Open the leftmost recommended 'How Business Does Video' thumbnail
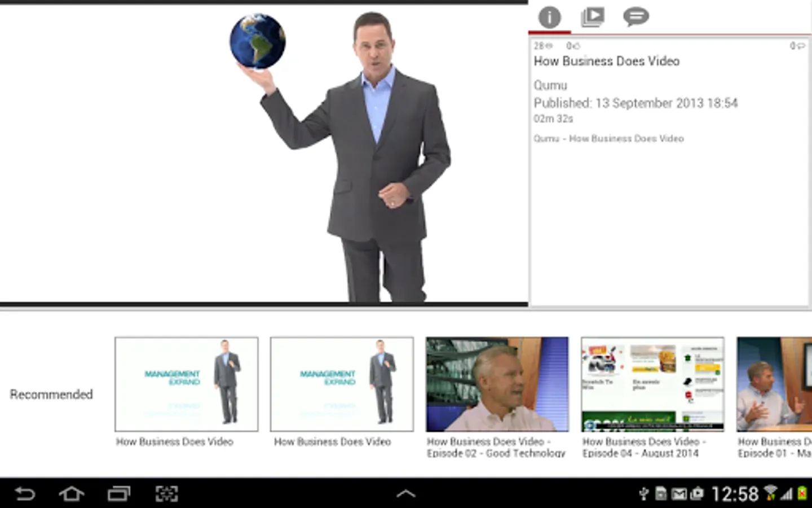 coord(187,384)
